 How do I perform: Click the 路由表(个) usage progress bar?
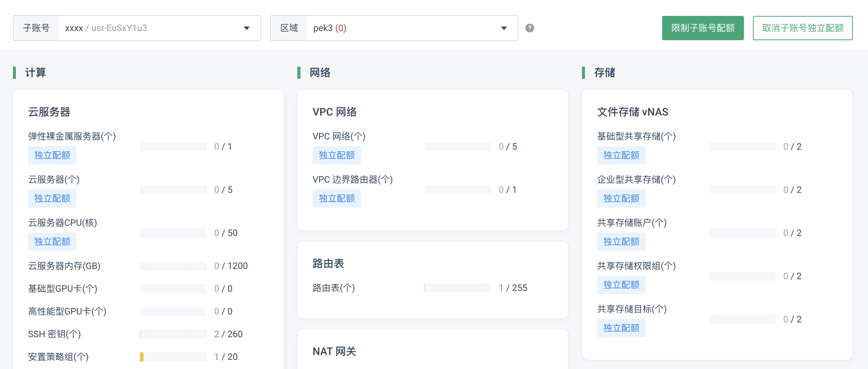(x=458, y=288)
